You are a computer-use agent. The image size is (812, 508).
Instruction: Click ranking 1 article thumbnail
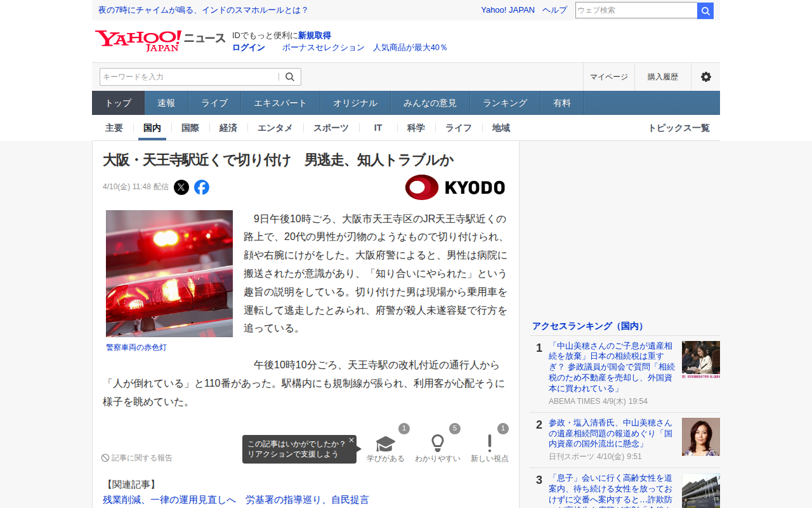pyautogui.click(x=701, y=360)
